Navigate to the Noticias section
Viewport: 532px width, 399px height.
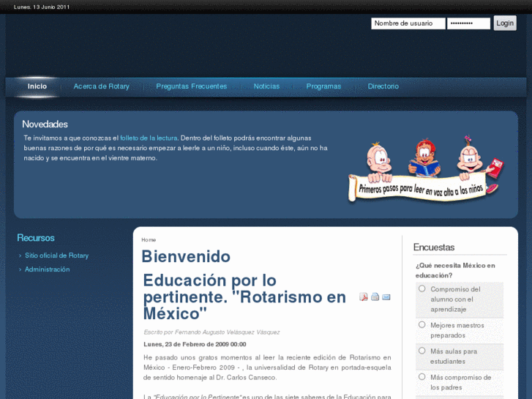266,86
